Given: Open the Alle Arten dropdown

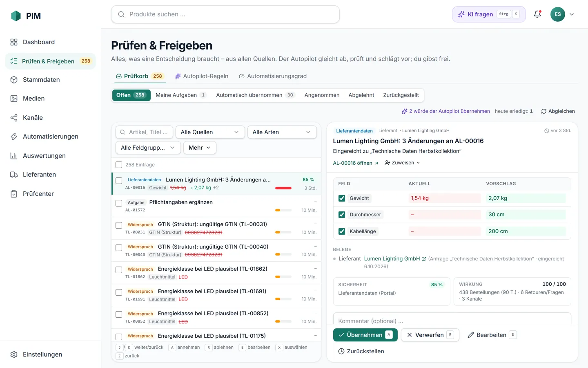Looking at the screenshot, I should coord(282,132).
